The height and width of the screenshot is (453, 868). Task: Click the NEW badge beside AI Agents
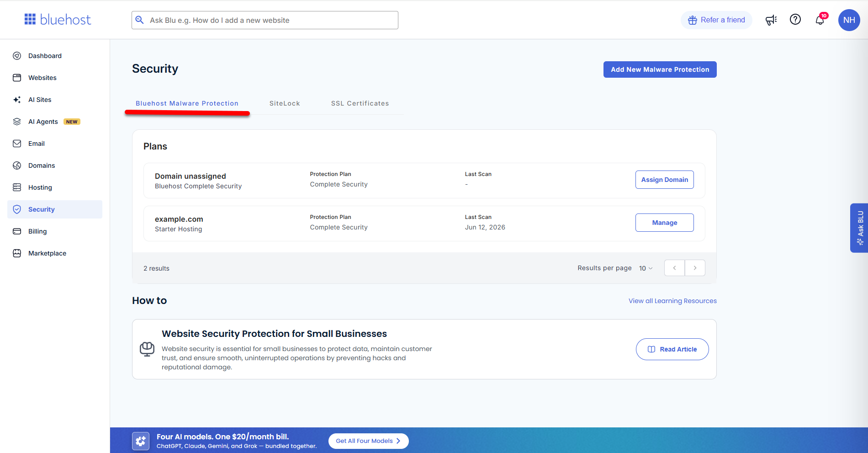[72, 122]
